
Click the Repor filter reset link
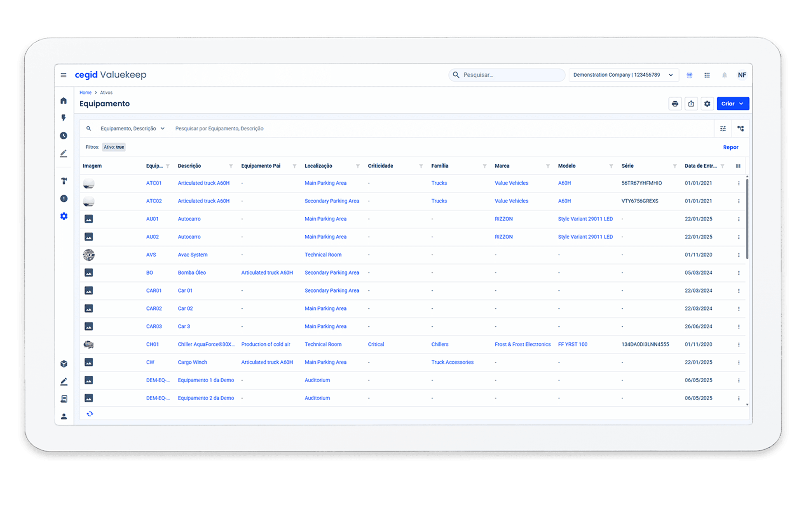click(730, 147)
